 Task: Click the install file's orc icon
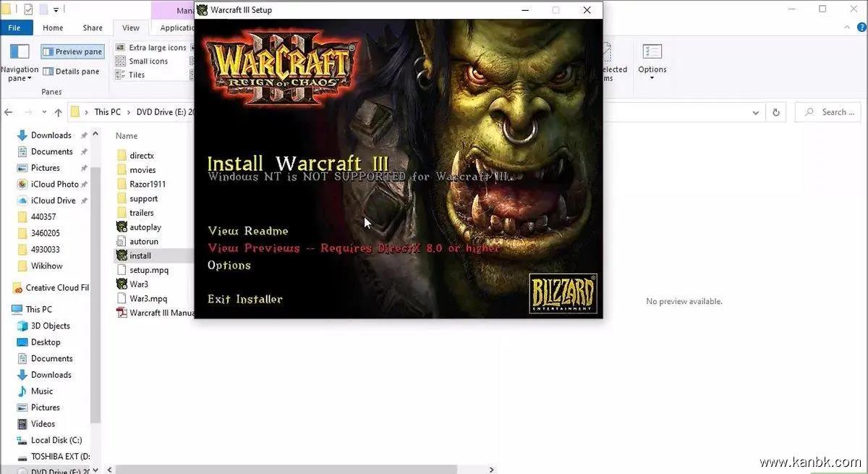tap(122, 255)
